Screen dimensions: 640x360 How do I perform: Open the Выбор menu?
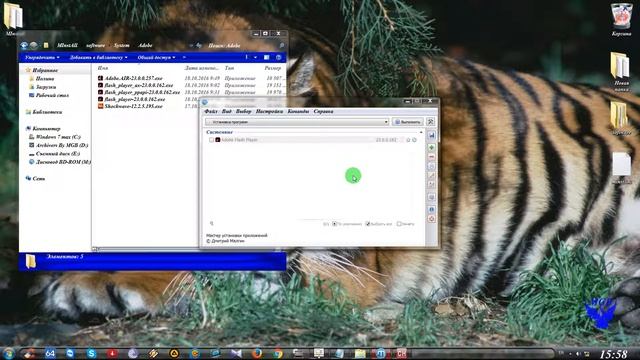click(244, 111)
